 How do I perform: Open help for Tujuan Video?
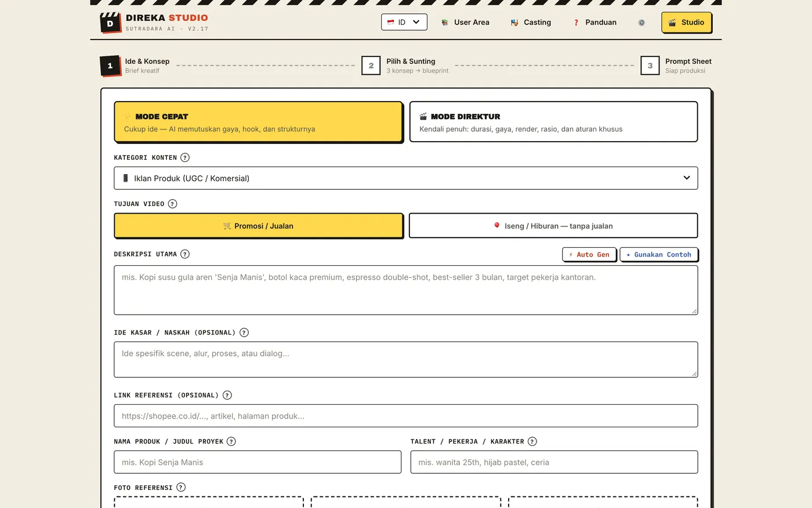tap(172, 204)
